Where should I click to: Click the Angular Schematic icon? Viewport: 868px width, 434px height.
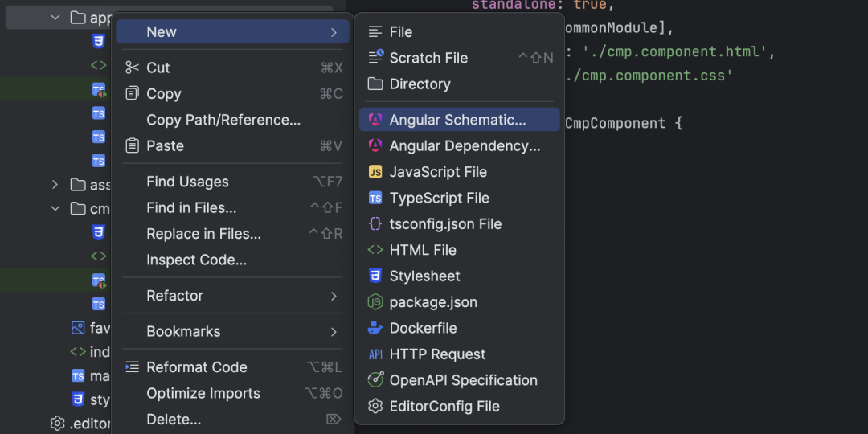[375, 120]
